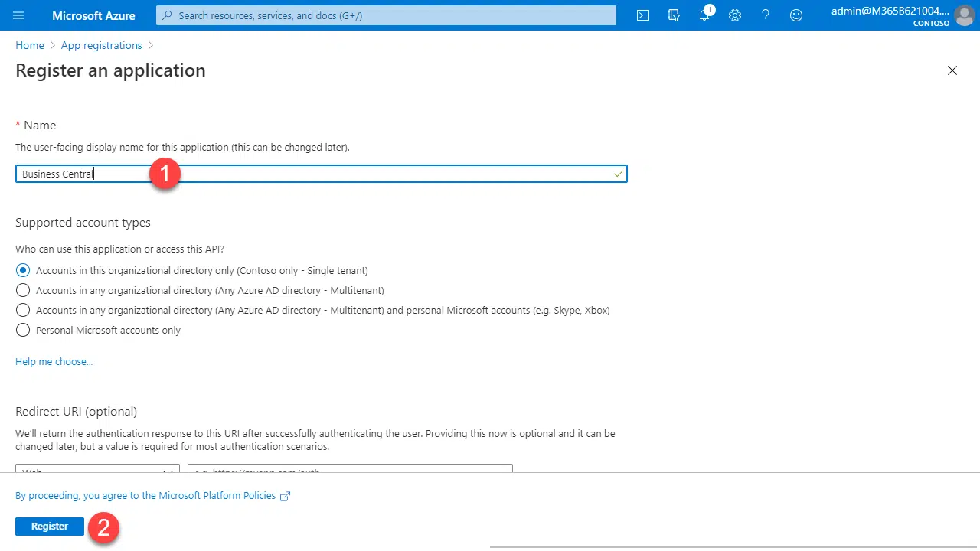980x551 pixels.
Task: Open Directory and subscription filter icon
Action: click(x=674, y=15)
